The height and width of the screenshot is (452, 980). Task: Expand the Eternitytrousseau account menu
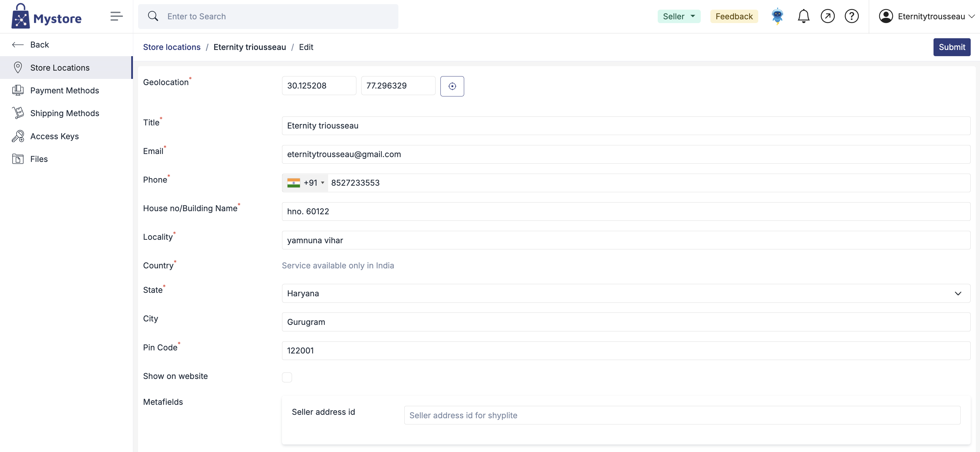[926, 16]
